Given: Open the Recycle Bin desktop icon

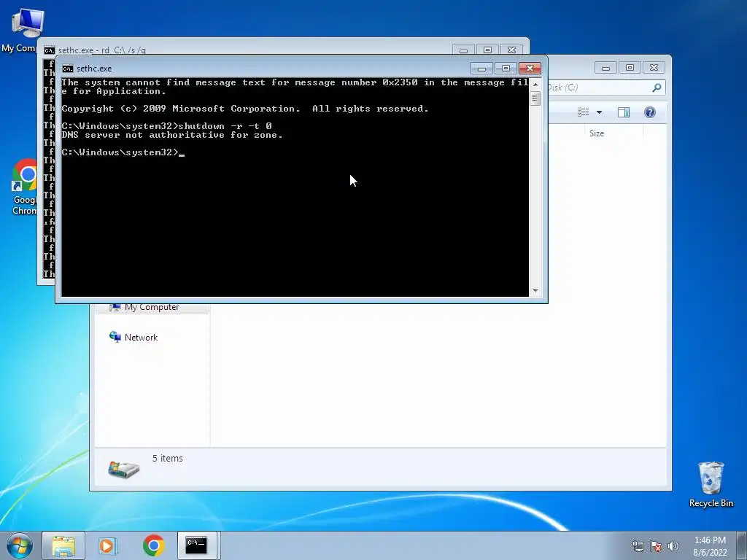Looking at the screenshot, I should (x=711, y=484).
